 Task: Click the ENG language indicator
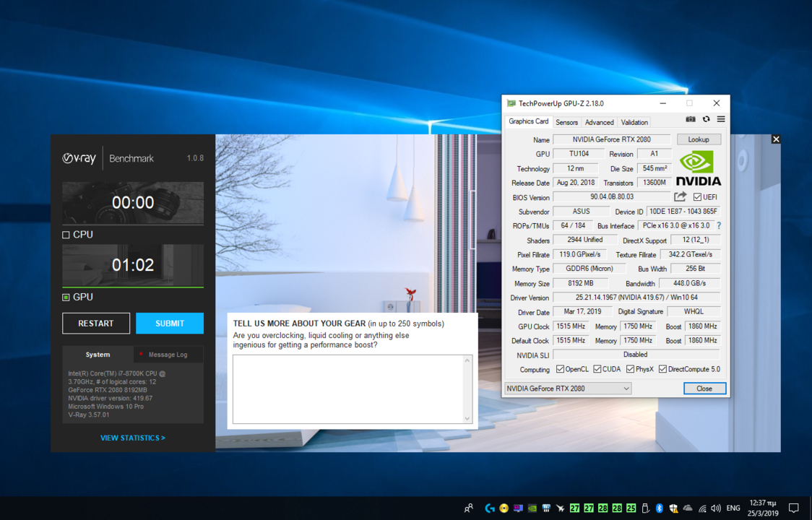point(733,508)
